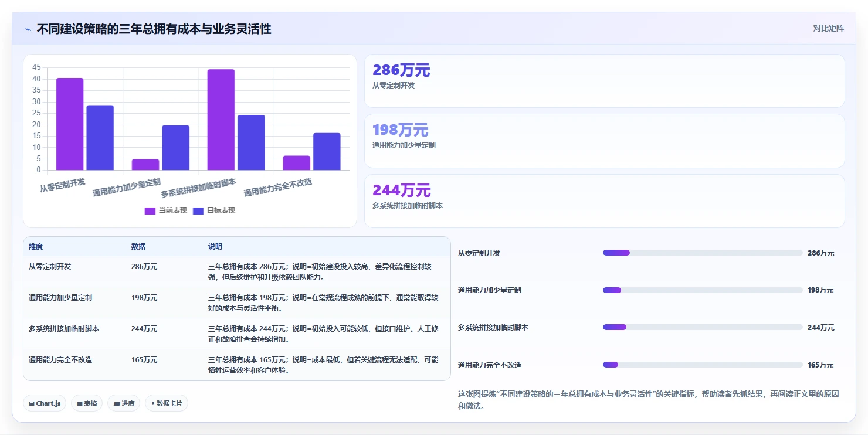This screenshot has width=868, height=435.
Task: Click the 对比矩阵 label in the header
Action: pyautogui.click(x=829, y=28)
